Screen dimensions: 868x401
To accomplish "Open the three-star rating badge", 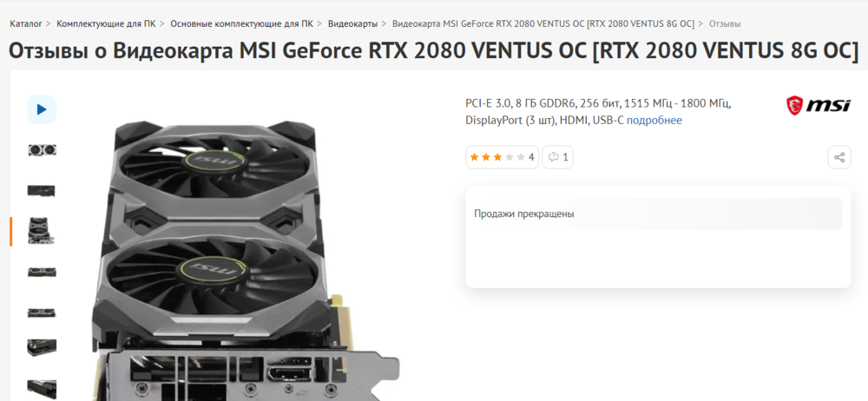I will click(502, 157).
